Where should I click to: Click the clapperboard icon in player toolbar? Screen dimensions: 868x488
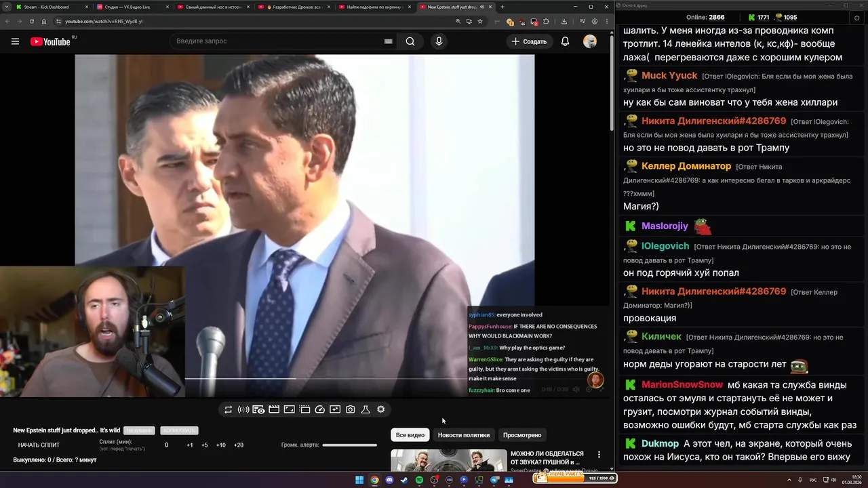pos(274,409)
